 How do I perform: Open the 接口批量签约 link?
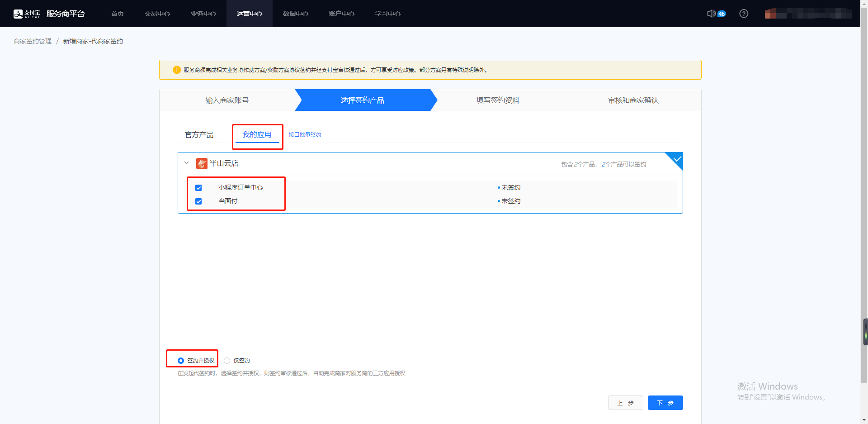(x=305, y=135)
